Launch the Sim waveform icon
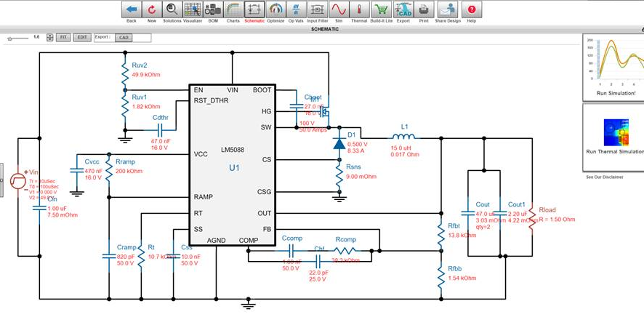This screenshot has width=644, height=317. coord(339,10)
